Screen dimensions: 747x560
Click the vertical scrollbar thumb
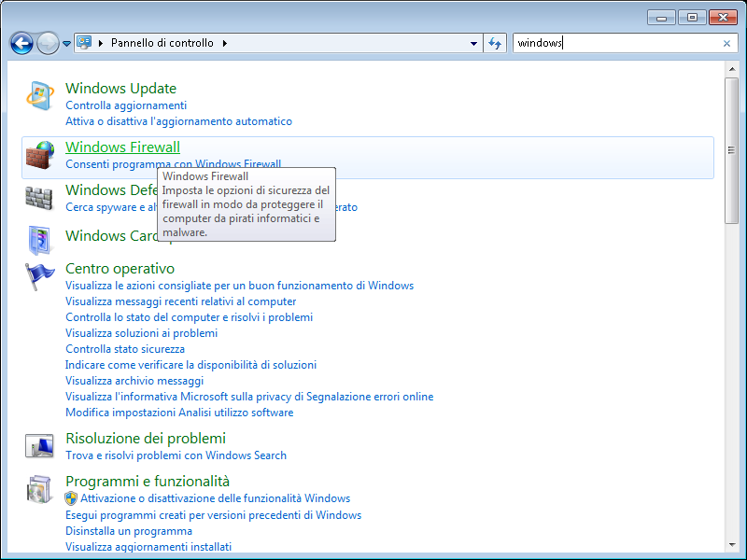(731, 150)
